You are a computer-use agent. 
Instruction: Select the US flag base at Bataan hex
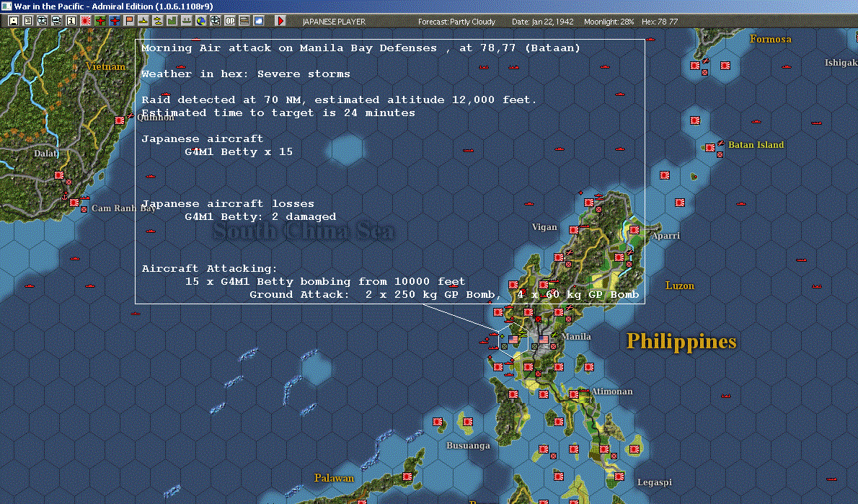[x=513, y=340]
